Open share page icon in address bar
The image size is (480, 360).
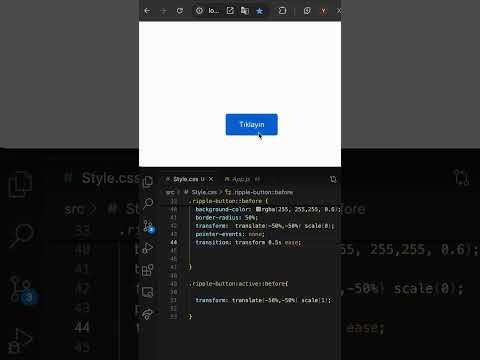tap(230, 11)
